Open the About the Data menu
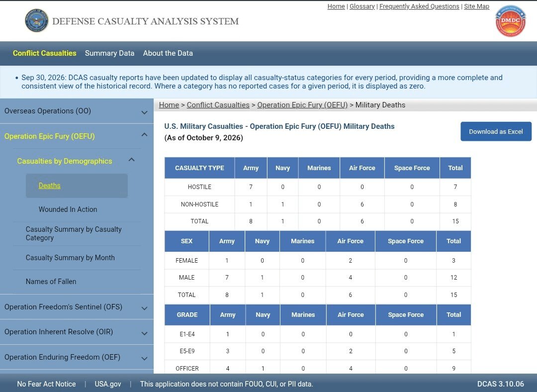Screen dimensions: 537x392 pyautogui.click(x=168, y=53)
